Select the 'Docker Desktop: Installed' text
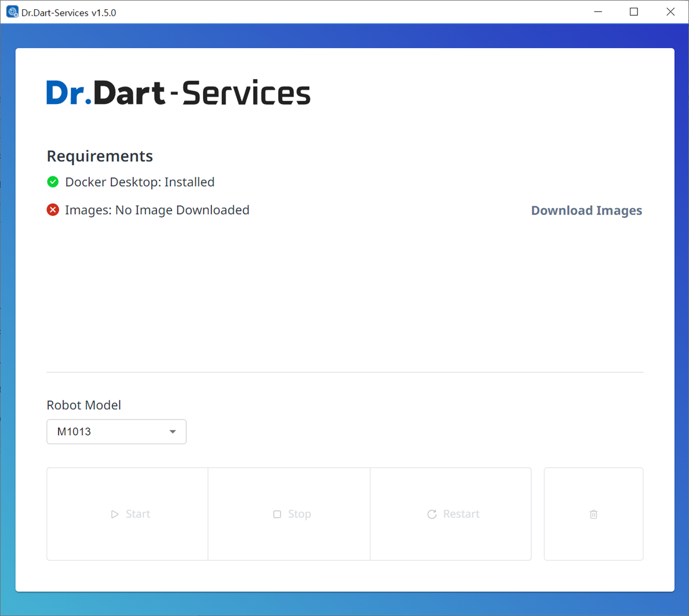The height and width of the screenshot is (616, 689). 140,182
